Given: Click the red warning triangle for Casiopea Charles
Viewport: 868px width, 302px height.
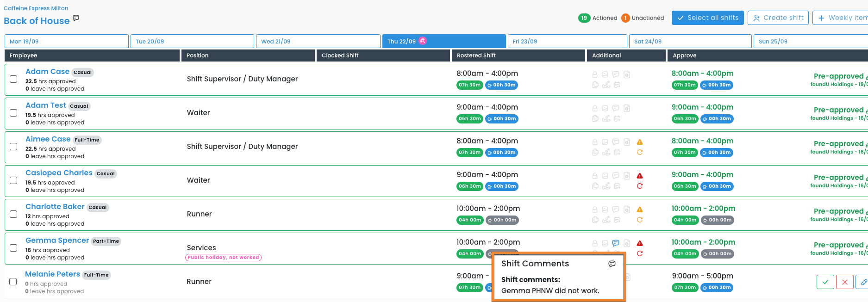Looking at the screenshot, I should pyautogui.click(x=640, y=176).
